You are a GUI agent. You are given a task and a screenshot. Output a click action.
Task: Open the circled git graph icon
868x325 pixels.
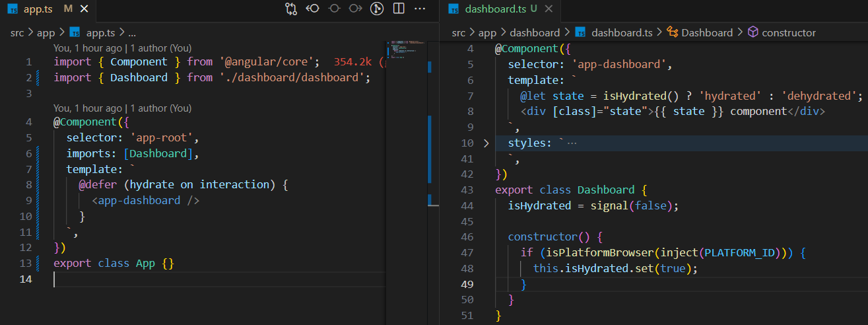coord(377,9)
